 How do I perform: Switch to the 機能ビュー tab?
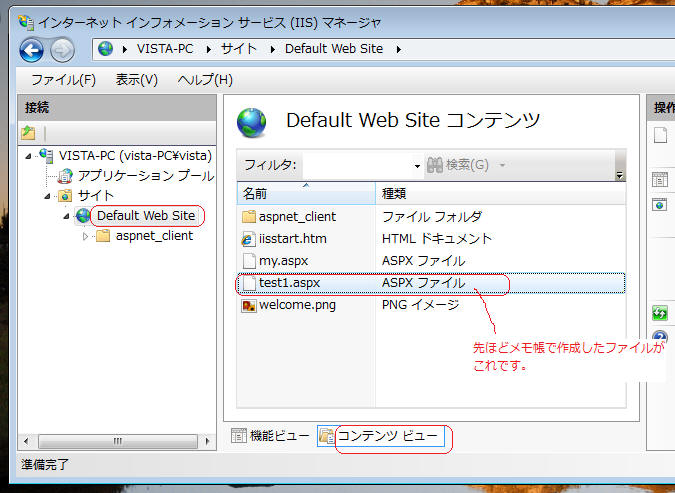tap(270, 436)
